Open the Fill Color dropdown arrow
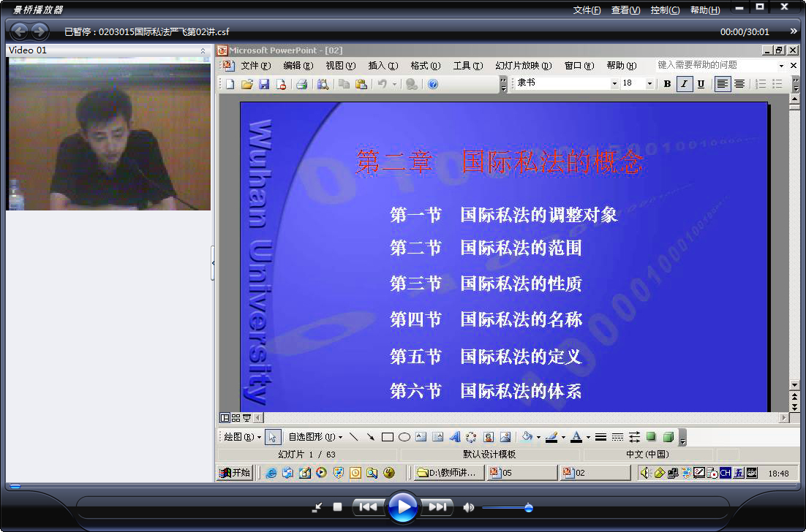The image size is (806, 532). [x=538, y=437]
